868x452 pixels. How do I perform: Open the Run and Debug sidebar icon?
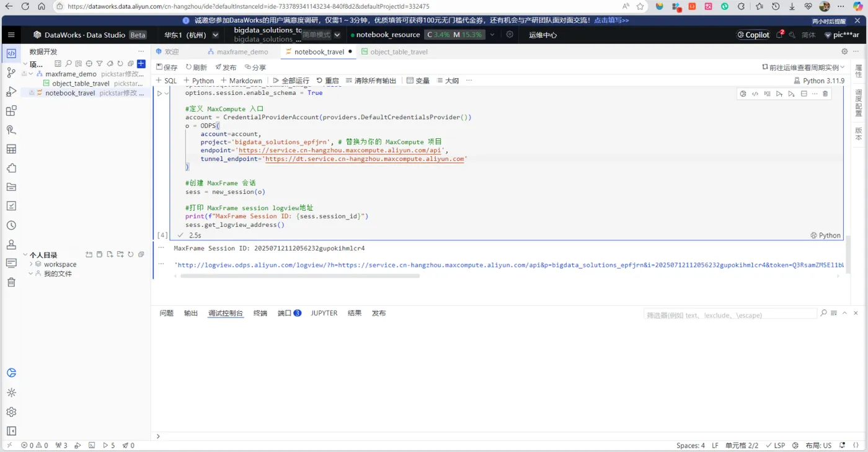11,92
